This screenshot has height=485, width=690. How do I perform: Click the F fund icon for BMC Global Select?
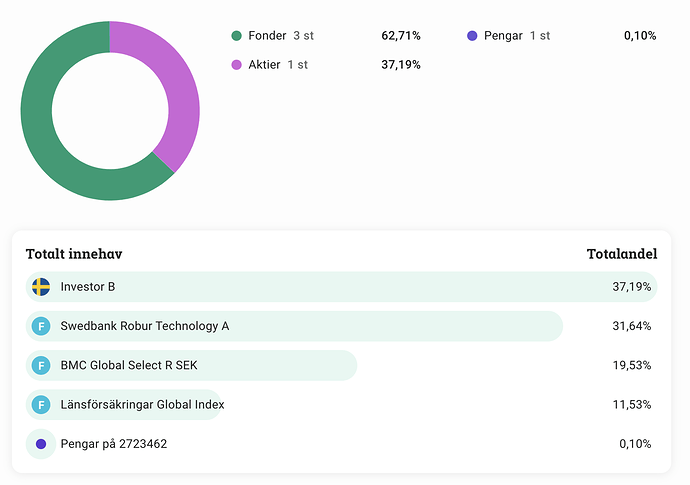tap(41, 365)
